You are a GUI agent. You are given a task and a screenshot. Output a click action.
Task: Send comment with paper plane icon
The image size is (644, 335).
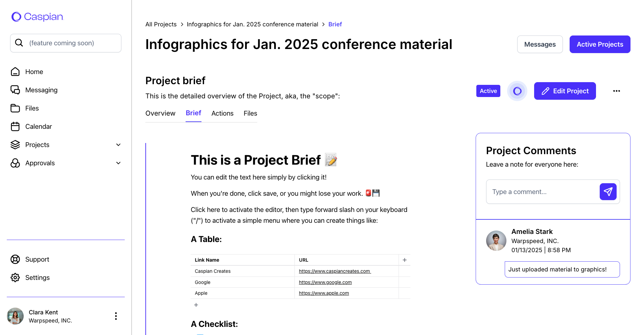608,192
